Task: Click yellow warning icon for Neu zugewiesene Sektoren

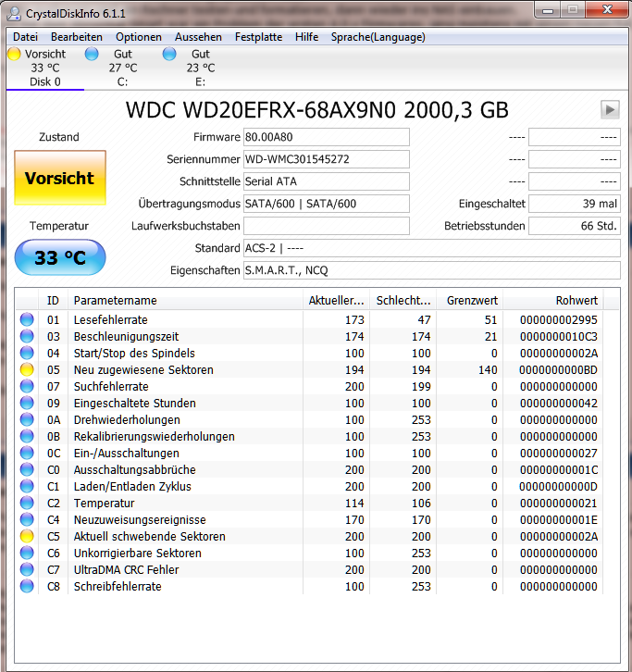Action: 27,369
